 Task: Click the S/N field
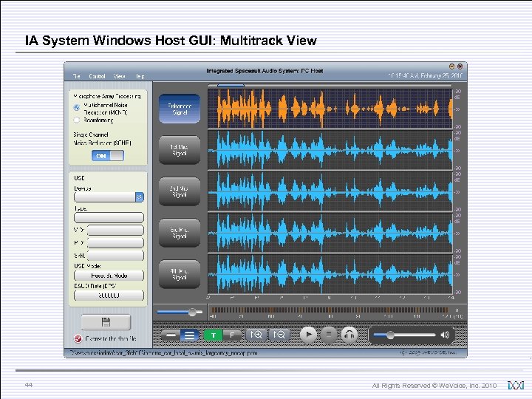[115, 256]
